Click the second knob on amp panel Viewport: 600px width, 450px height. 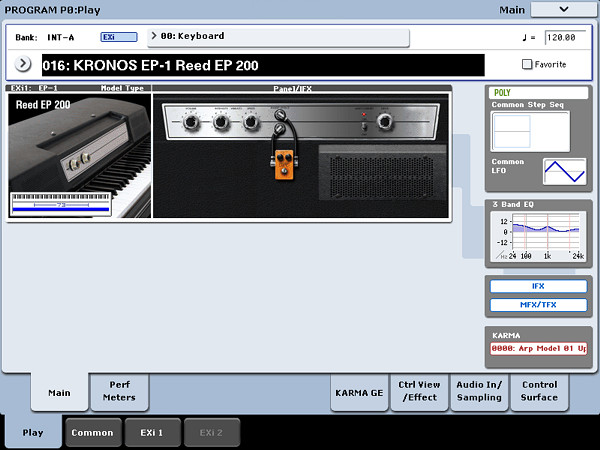pos(221,122)
